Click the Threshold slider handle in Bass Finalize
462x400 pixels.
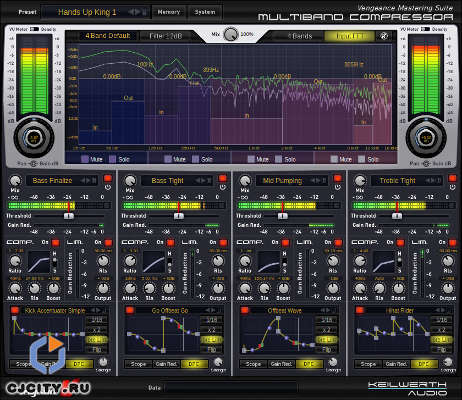click(x=69, y=216)
